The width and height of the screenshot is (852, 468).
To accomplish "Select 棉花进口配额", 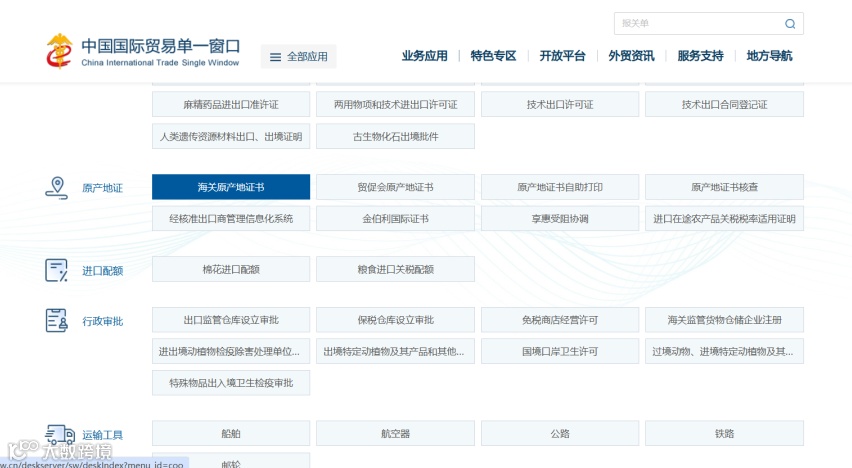I will point(231,269).
